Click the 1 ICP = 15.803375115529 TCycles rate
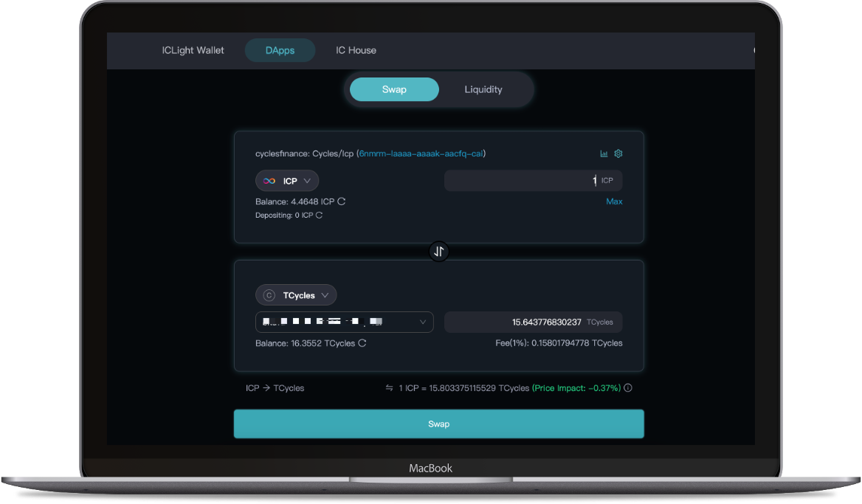Viewport: 862px width, 504px height. (464, 388)
